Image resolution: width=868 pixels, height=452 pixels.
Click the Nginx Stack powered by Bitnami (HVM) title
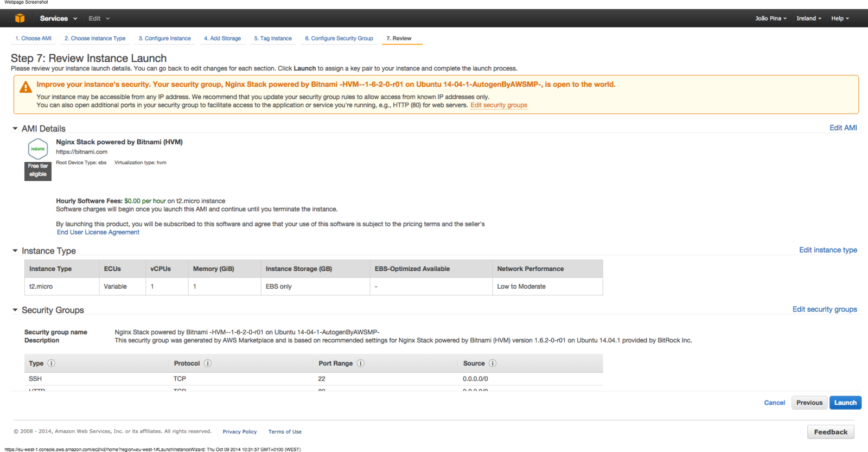click(119, 142)
